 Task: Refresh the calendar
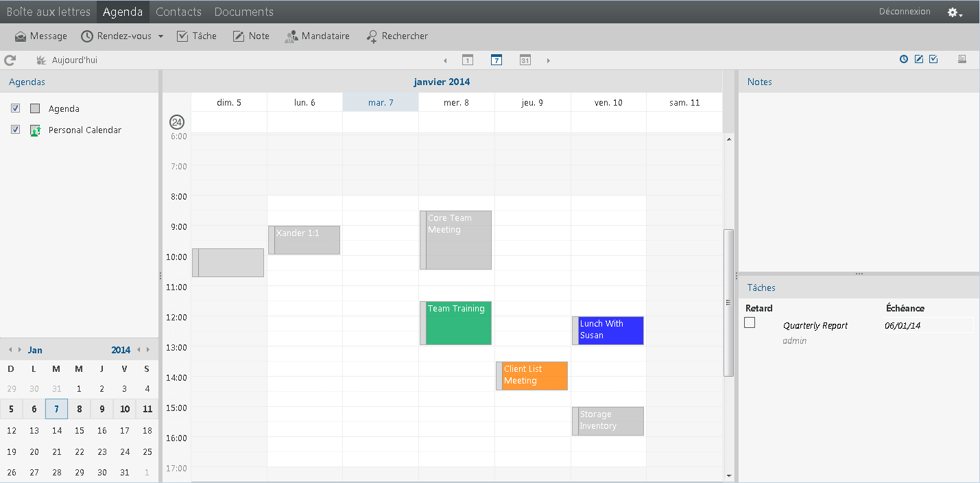(x=10, y=60)
